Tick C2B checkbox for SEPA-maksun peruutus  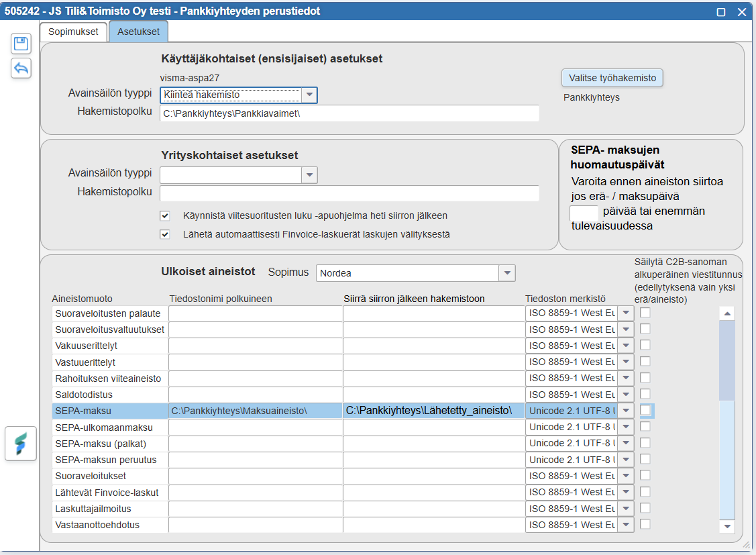tap(645, 459)
